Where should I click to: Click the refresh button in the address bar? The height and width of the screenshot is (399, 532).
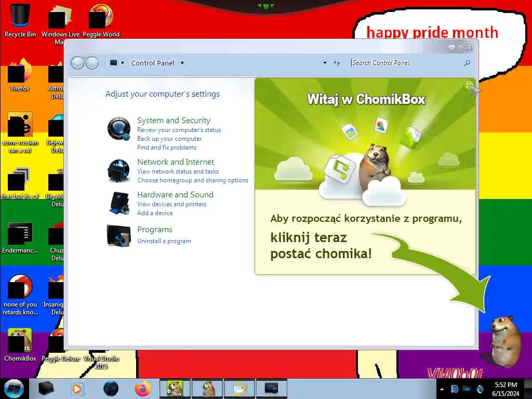336,63
